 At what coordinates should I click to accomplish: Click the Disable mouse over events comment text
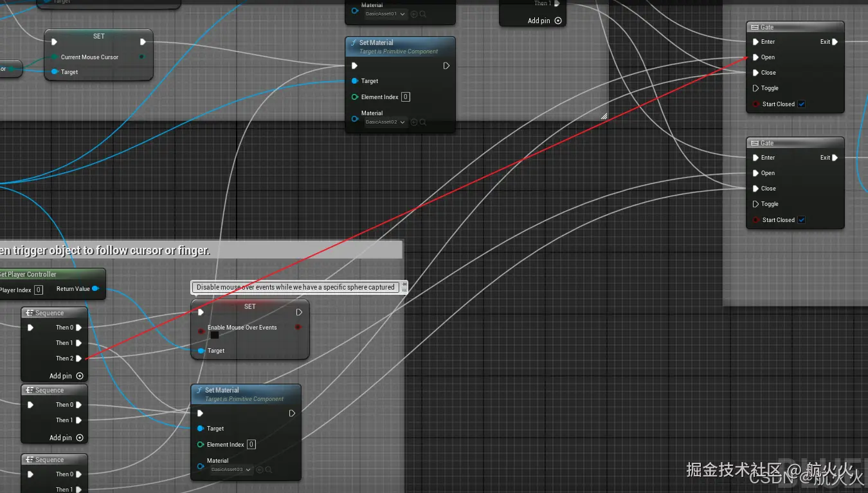click(296, 287)
